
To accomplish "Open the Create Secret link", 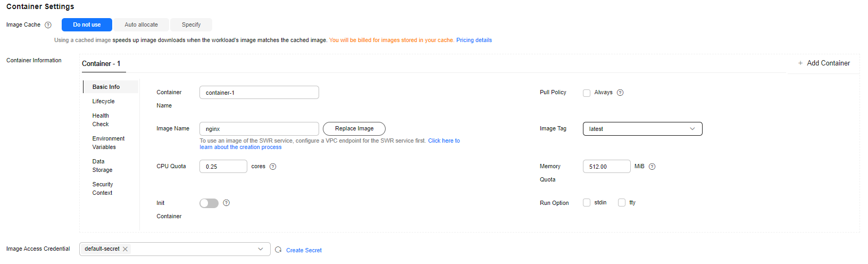I will coord(304,250).
